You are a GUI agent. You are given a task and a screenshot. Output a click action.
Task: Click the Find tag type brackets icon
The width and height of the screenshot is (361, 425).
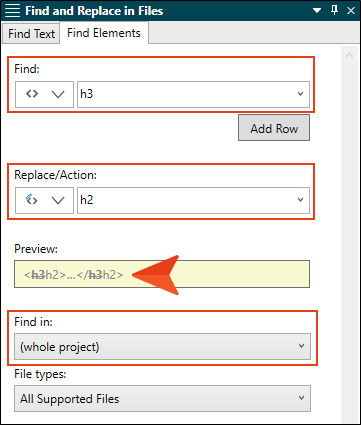tap(32, 94)
